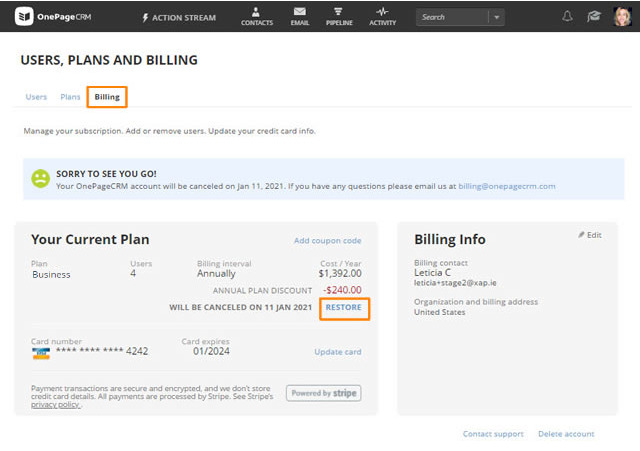The width and height of the screenshot is (640, 451).
Task: Select the Annually billing interval
Action: (216, 273)
